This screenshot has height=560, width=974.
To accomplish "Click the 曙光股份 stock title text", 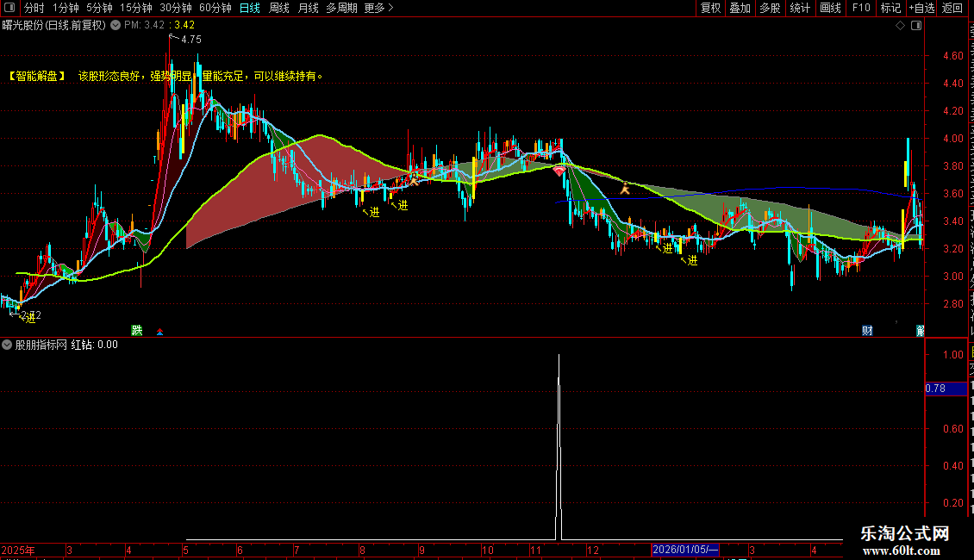I will click(23, 25).
